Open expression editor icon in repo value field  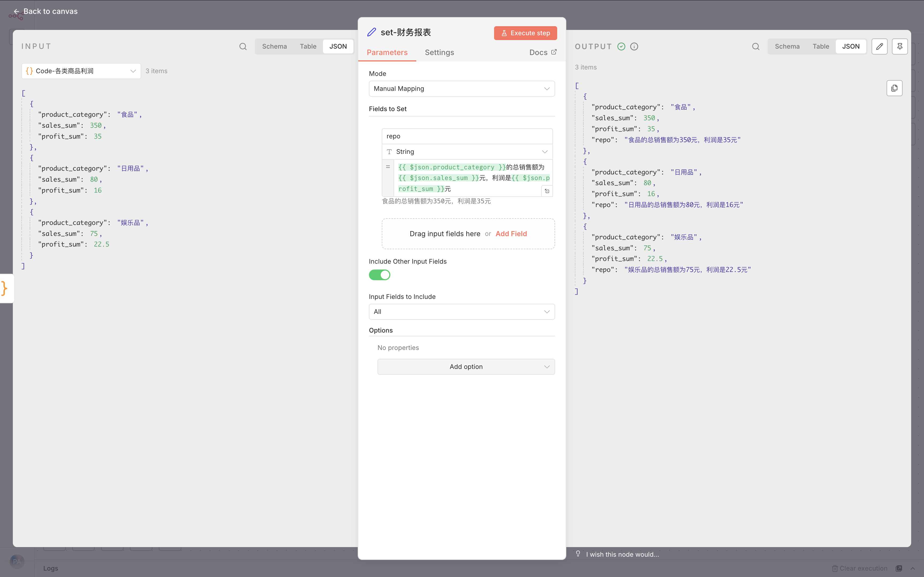tap(547, 191)
